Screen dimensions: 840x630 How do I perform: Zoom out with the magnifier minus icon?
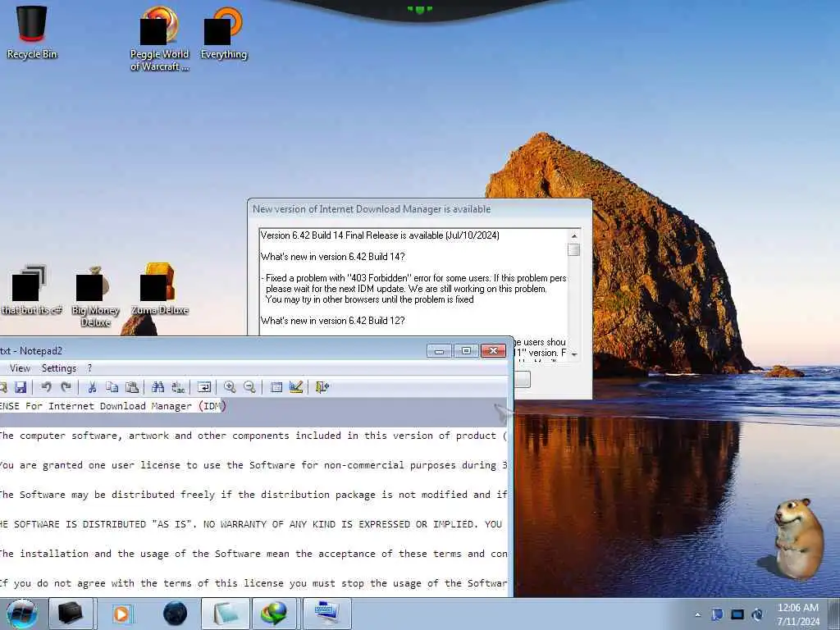click(249, 387)
